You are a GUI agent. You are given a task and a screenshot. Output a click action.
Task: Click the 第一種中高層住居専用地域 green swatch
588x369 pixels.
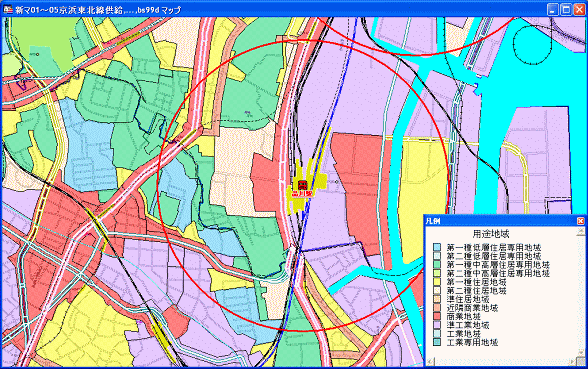coord(437,264)
